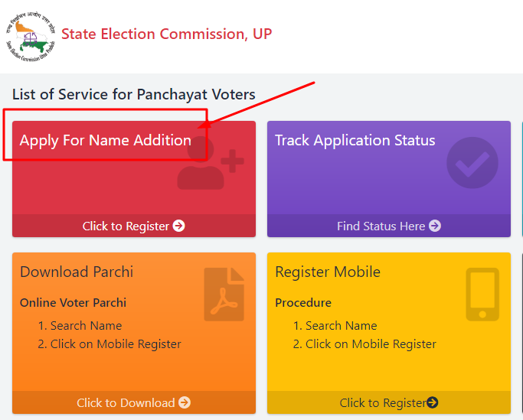Click arrow icon beside Click to Register in yellow card

coord(433,402)
